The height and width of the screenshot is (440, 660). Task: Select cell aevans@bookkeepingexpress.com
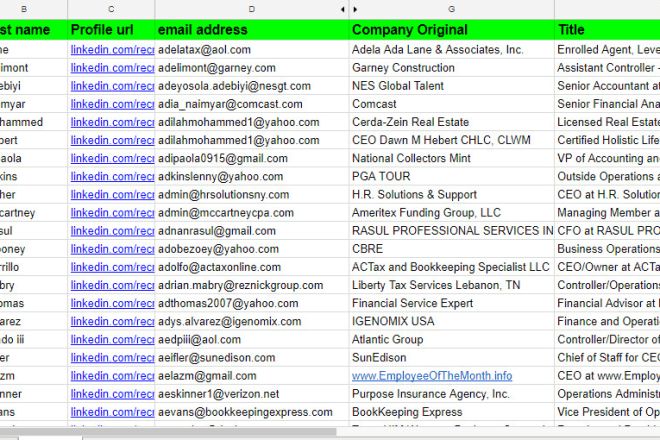(252, 412)
